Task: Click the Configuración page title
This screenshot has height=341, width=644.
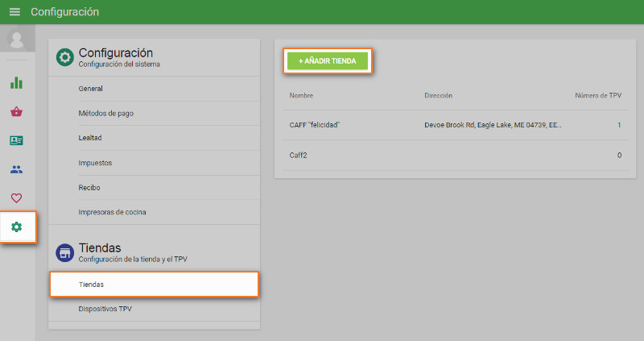Action: [65, 12]
